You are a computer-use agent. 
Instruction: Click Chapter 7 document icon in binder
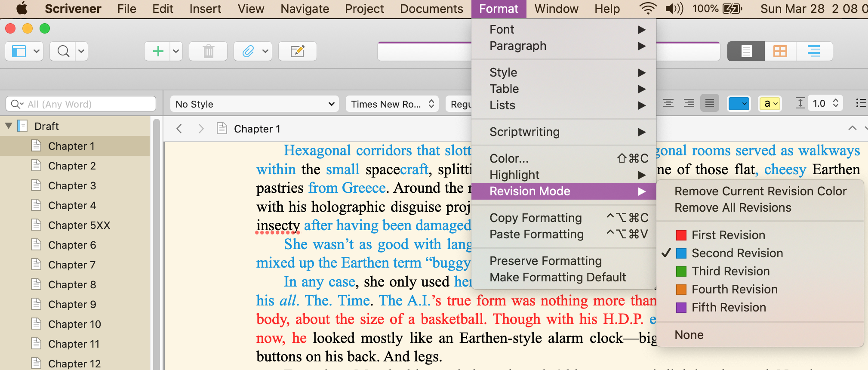click(x=37, y=265)
